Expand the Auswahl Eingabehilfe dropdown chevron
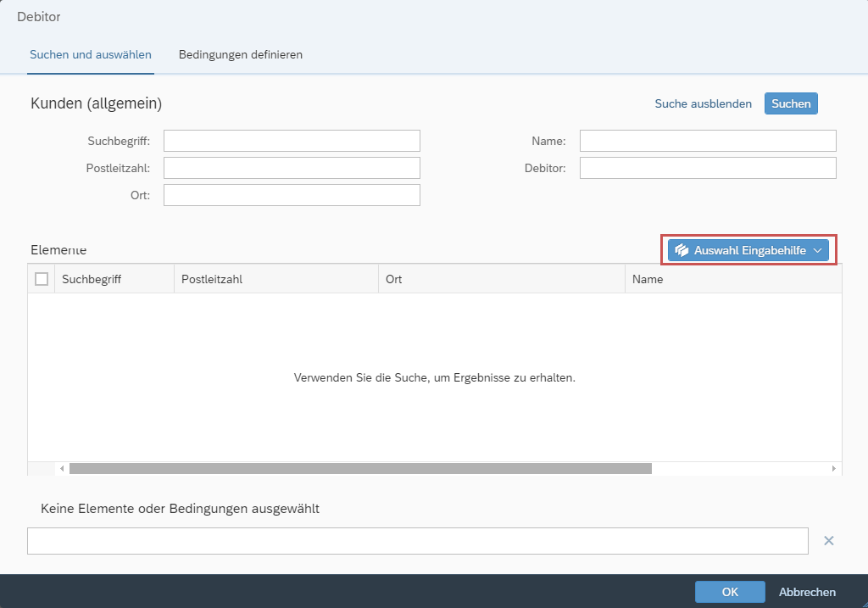This screenshot has width=868, height=608. coord(818,251)
